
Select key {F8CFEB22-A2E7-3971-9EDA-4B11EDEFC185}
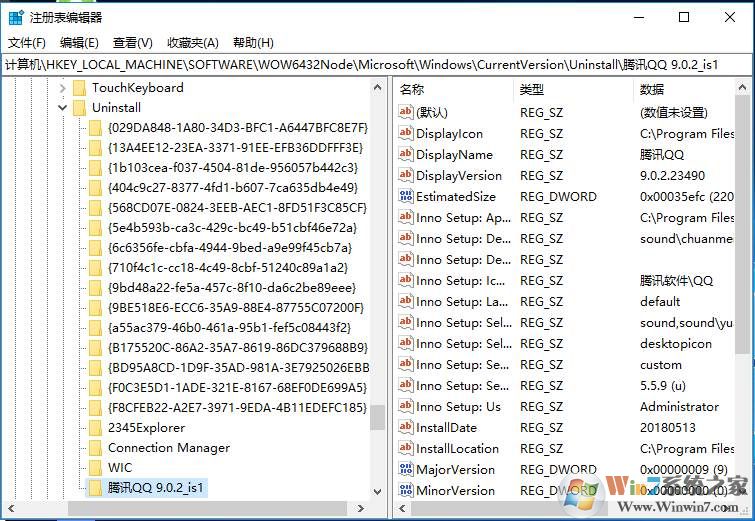237,408
